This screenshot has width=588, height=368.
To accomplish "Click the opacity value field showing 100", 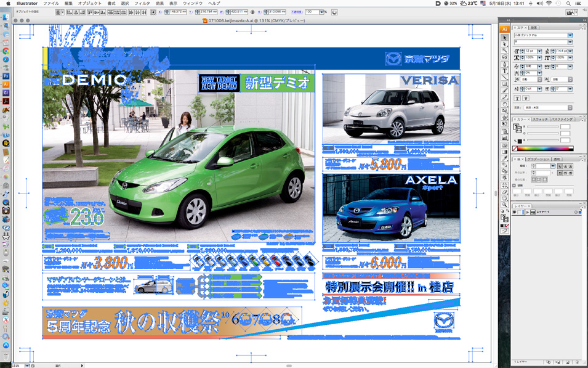I will coord(312,12).
